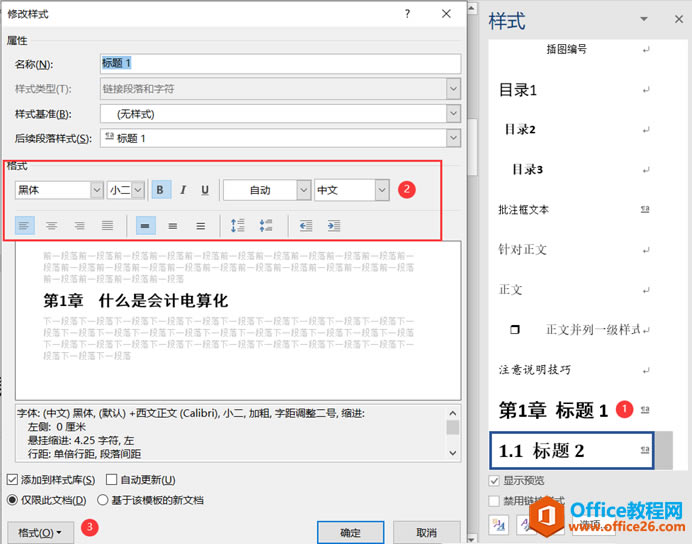Image resolution: width=692 pixels, height=544 pixels.
Task: Select 插图编号 style
Action: click(x=574, y=49)
